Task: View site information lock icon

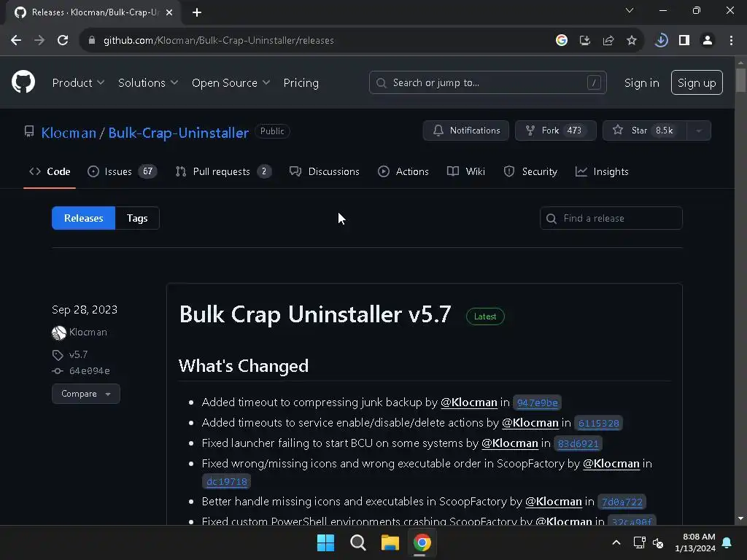Action: coord(92,41)
